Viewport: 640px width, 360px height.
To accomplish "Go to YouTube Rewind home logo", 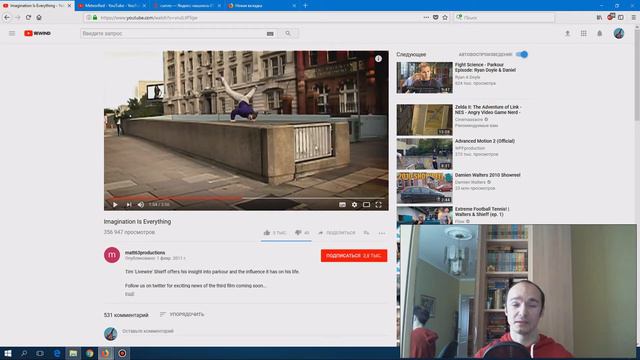I will coord(37,33).
